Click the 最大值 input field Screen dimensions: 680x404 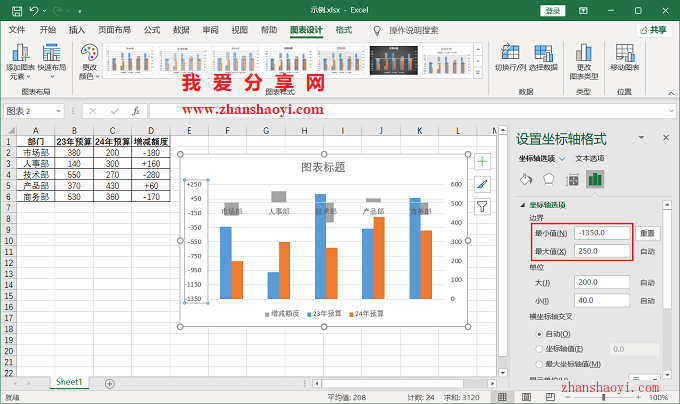pos(602,251)
